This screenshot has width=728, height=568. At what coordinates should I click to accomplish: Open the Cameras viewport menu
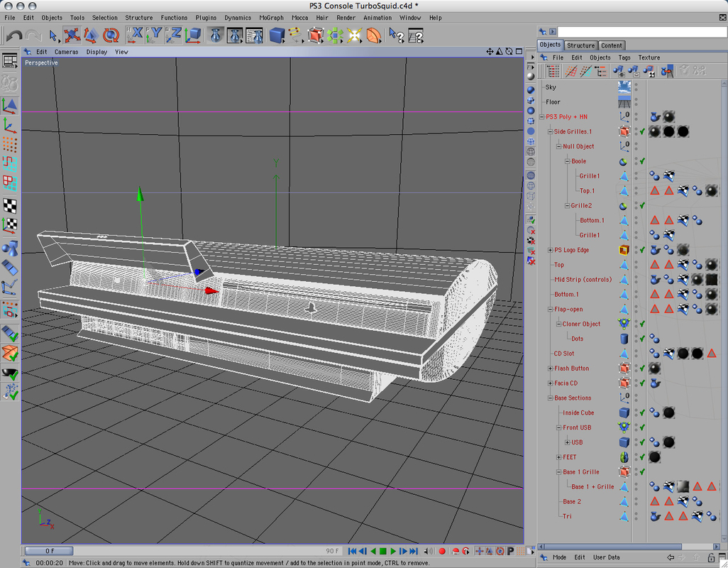click(67, 52)
